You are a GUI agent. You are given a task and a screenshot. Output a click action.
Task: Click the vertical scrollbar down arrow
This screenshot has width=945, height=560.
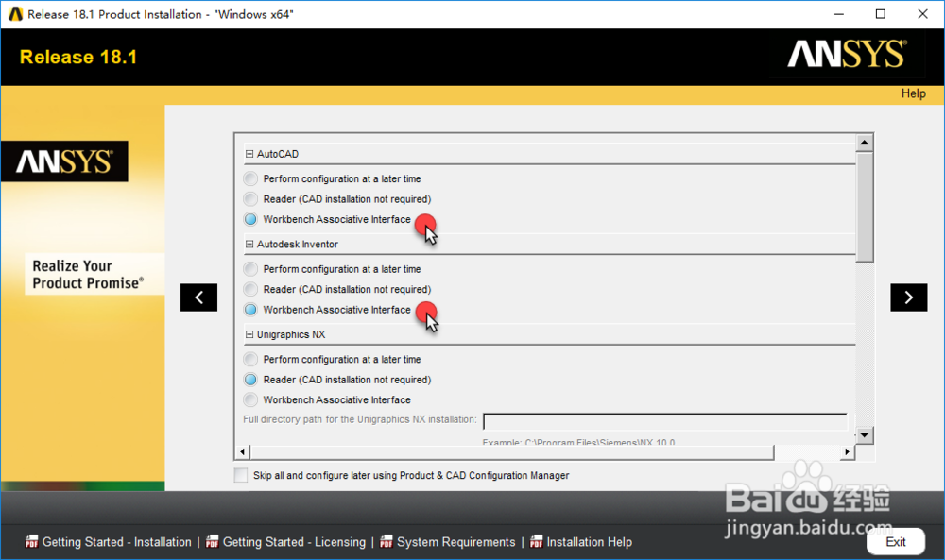point(865,434)
